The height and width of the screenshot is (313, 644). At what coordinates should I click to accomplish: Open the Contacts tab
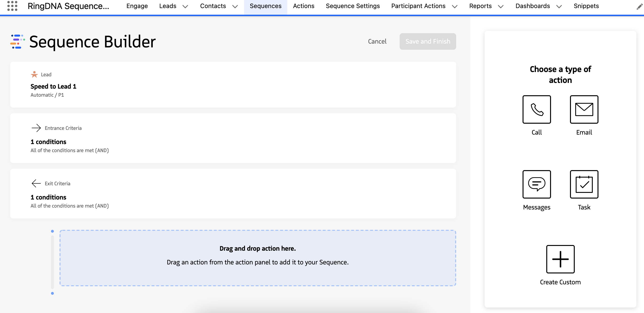(213, 6)
